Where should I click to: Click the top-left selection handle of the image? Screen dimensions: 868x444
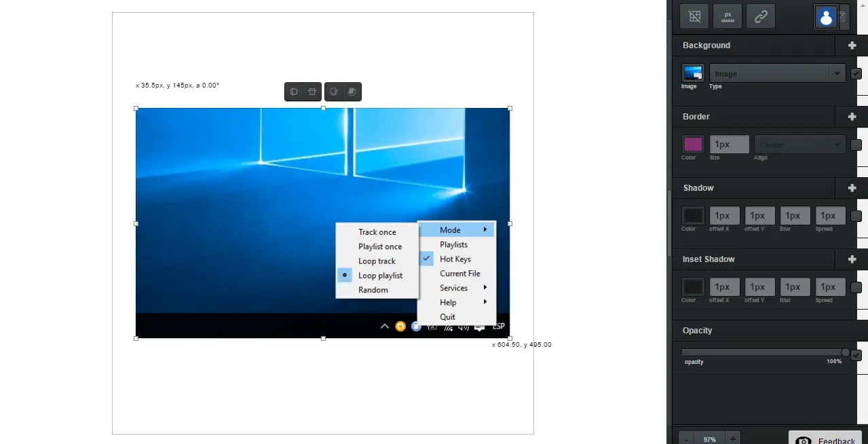tap(136, 108)
